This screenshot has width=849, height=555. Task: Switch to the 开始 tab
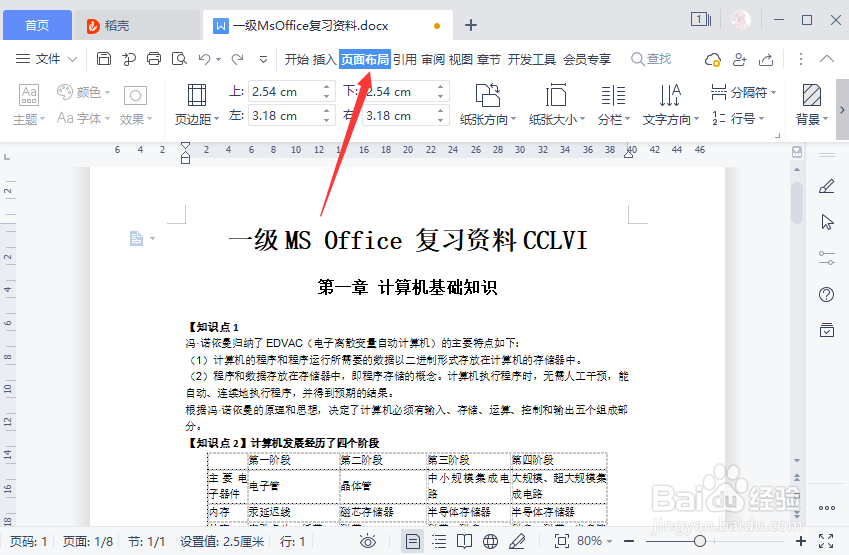(297, 59)
